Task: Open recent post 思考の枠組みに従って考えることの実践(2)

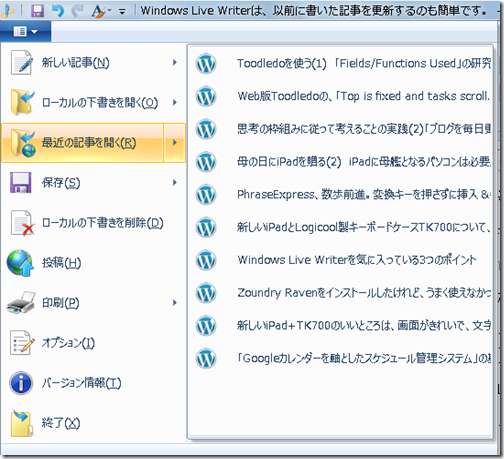Action: click(x=341, y=129)
